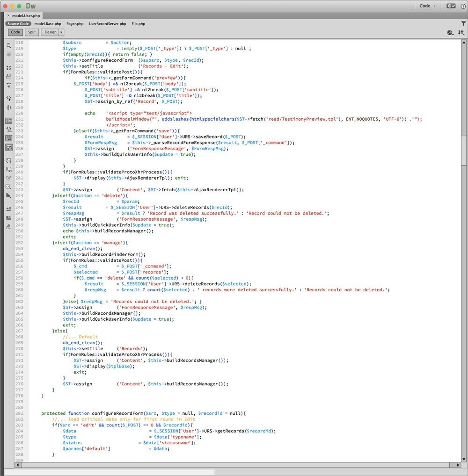Switch to Design view

[50, 32]
